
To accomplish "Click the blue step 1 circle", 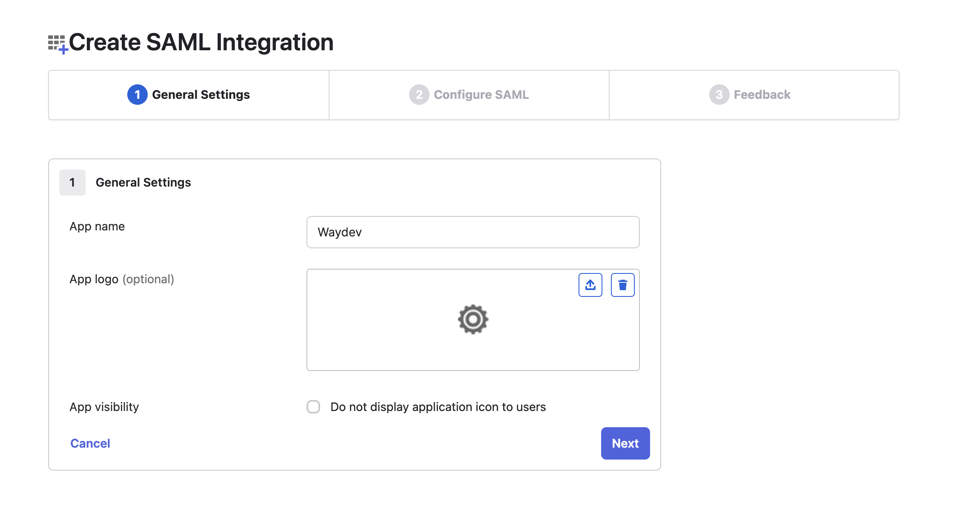I will [137, 95].
